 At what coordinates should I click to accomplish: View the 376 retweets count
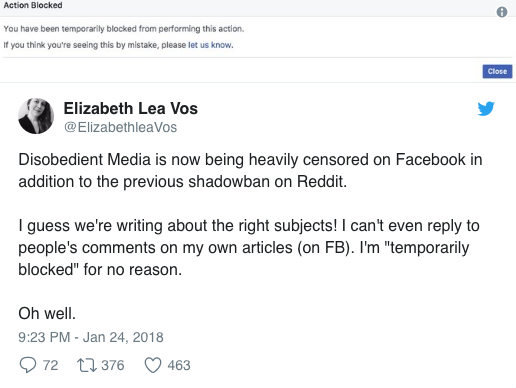tap(113, 365)
